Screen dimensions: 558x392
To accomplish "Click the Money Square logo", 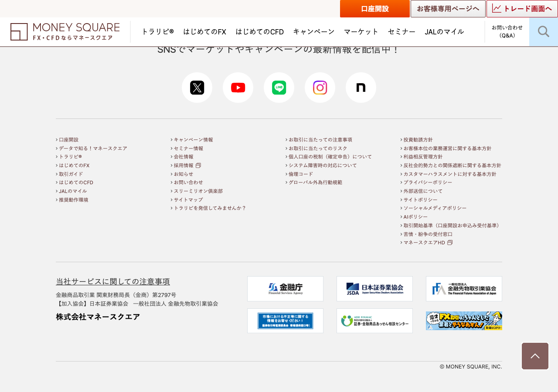I will point(65,32).
